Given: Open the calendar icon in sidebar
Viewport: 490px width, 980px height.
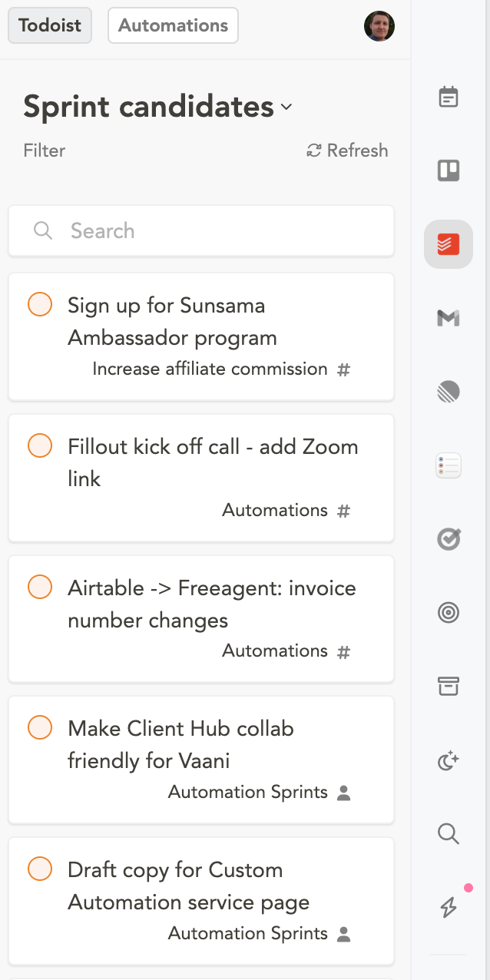Looking at the screenshot, I should [449, 98].
